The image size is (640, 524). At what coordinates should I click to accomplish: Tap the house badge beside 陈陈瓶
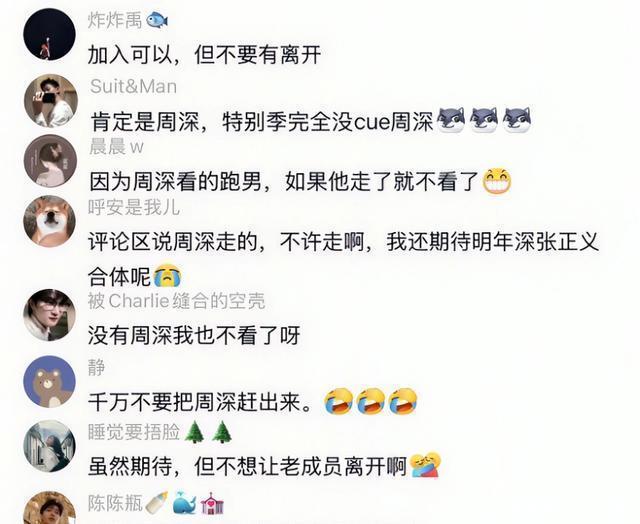[212, 503]
